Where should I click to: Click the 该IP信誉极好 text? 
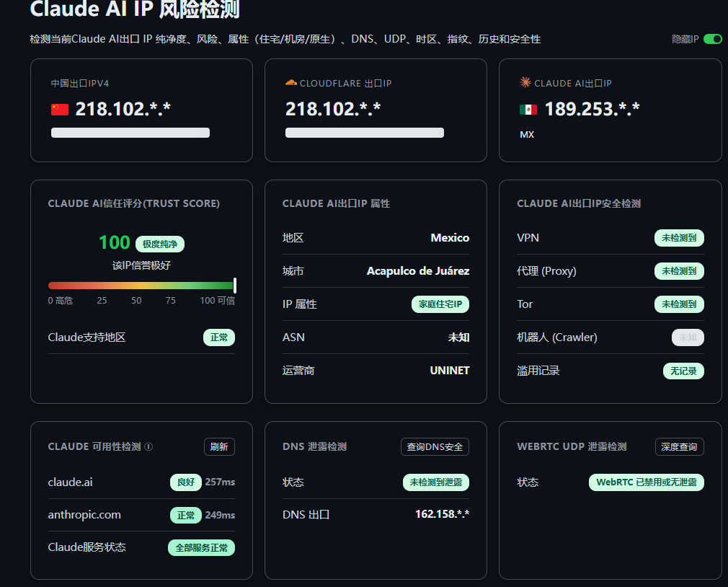[x=141, y=265]
